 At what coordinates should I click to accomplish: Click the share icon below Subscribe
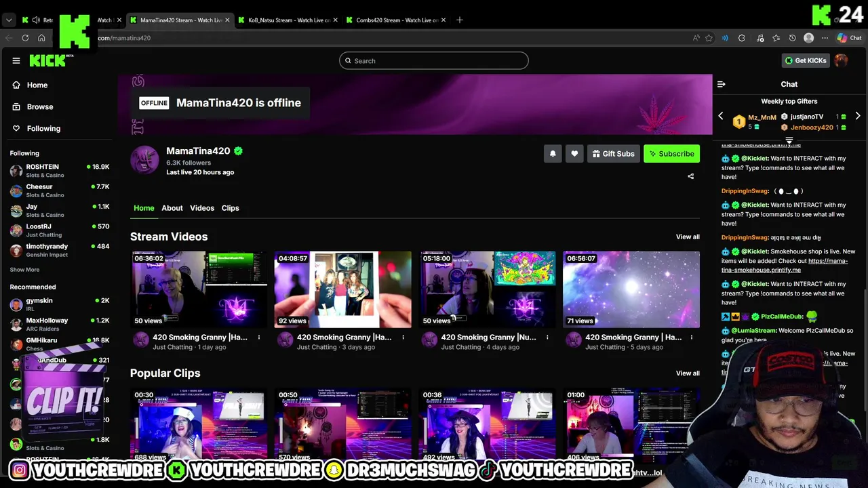point(691,176)
